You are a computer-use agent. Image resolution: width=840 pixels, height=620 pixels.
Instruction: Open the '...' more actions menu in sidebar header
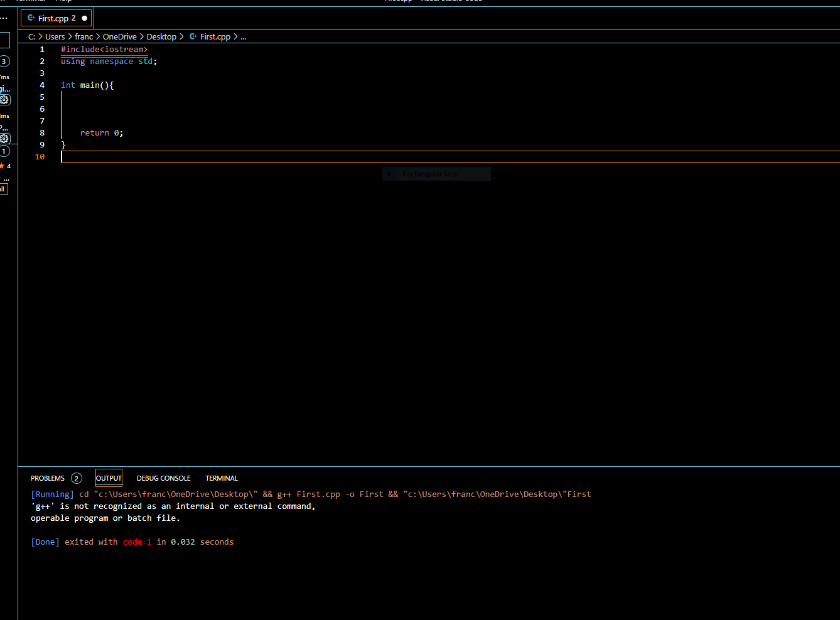(x=4, y=18)
